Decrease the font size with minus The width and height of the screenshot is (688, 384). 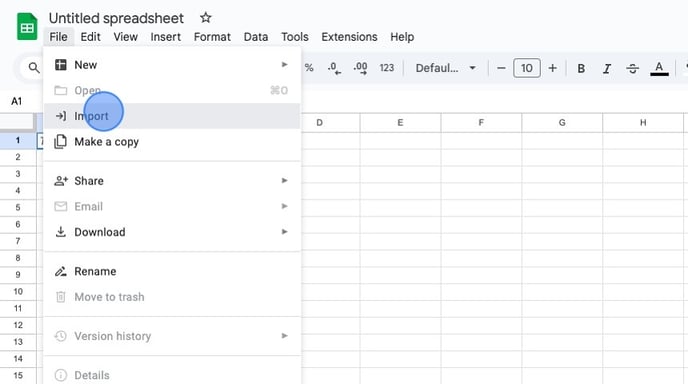[501, 68]
